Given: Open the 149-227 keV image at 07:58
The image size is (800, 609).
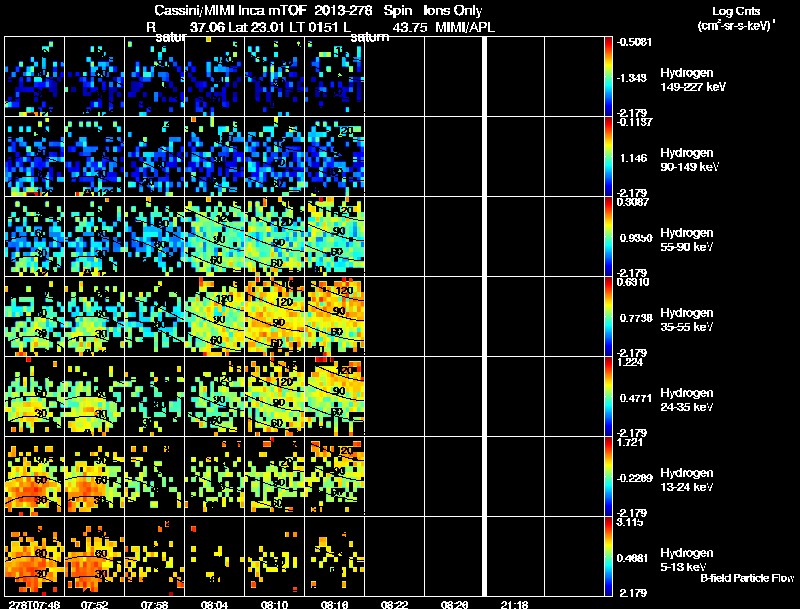Looking at the screenshot, I should click(155, 77).
